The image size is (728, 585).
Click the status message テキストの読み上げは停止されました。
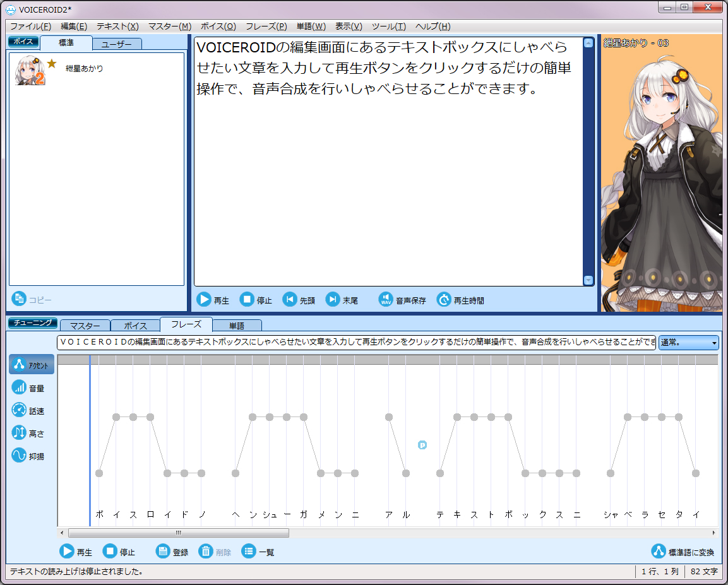click(x=76, y=572)
